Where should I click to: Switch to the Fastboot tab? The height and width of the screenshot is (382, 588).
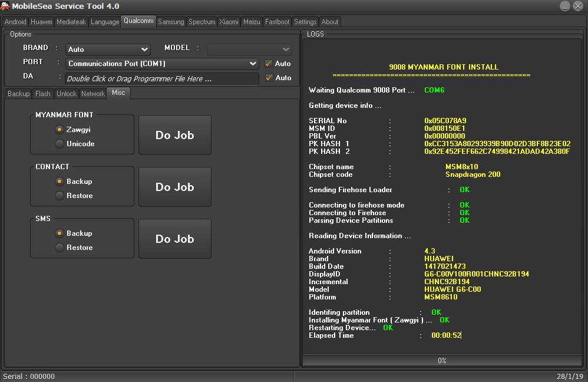[x=277, y=22]
